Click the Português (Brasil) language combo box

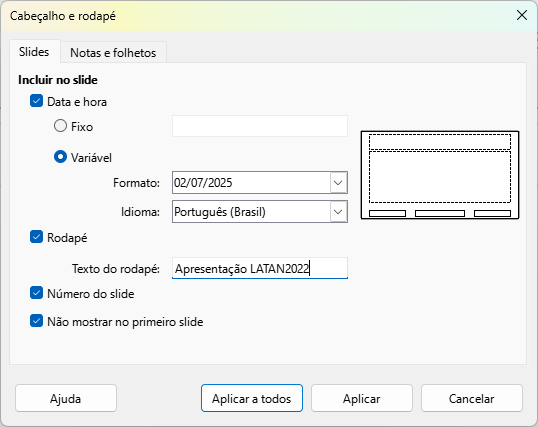260,212
